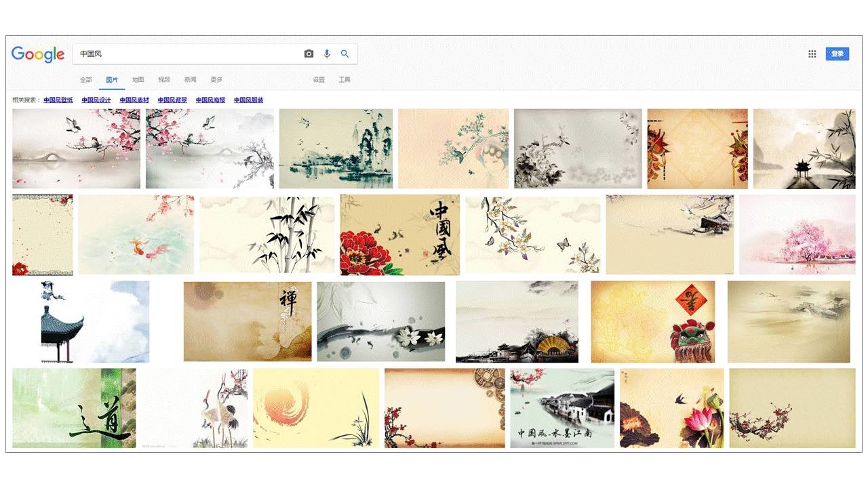Click the 中国风服装 related search link
868x488 pixels.
point(248,100)
